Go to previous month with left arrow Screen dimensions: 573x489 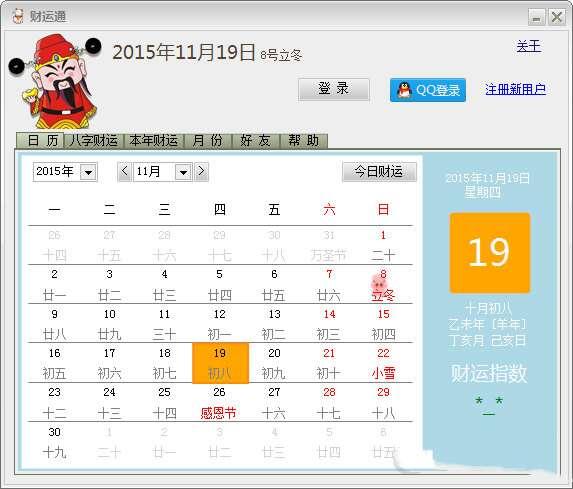[124, 171]
